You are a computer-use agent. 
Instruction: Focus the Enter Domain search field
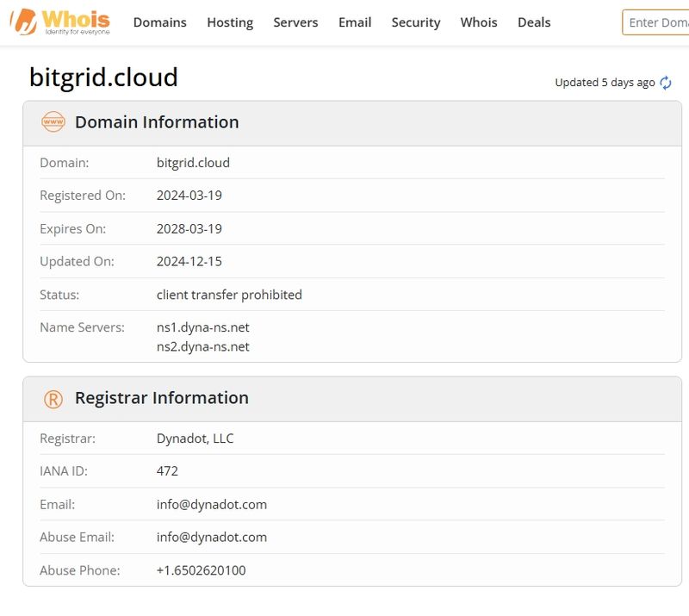tap(655, 22)
